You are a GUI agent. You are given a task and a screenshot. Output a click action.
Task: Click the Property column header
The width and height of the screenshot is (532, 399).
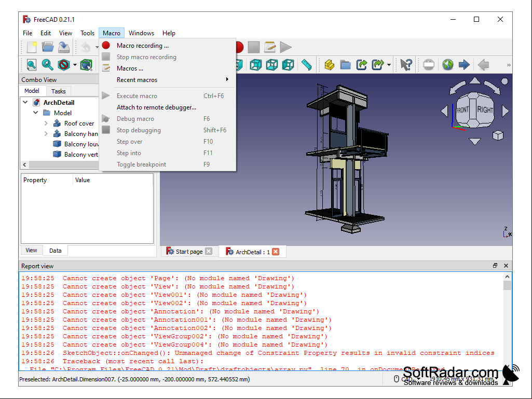point(47,180)
